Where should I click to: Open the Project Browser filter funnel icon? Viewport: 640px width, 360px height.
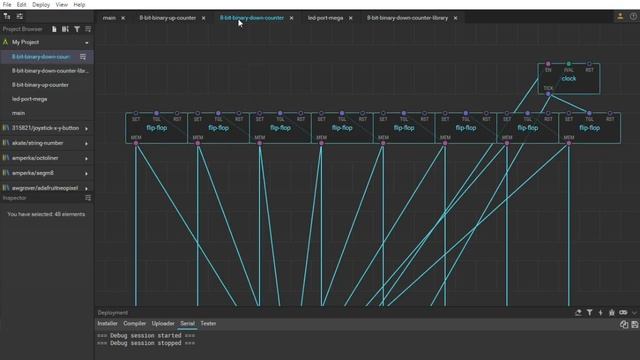(x=77, y=29)
